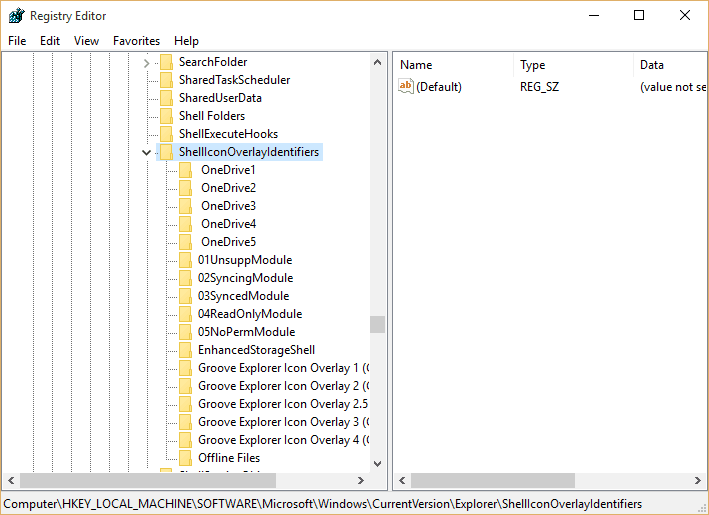
Task: Collapse the ShellIconOverlayIdentifiers key
Action: tap(147, 152)
